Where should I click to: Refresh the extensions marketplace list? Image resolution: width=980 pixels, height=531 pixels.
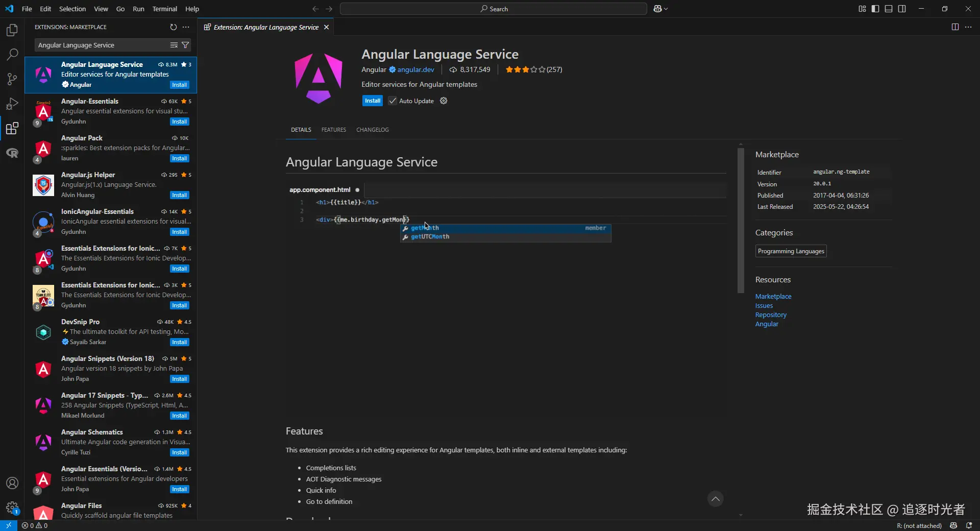point(174,27)
